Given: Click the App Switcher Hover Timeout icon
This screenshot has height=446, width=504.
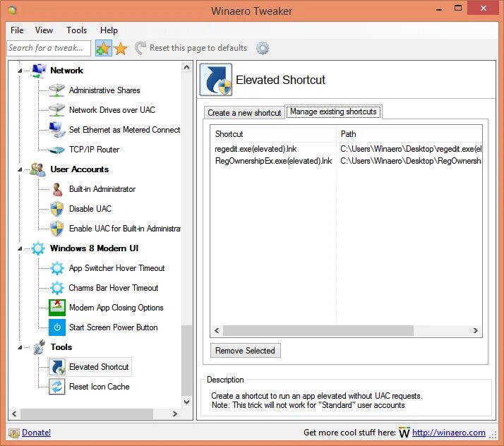Looking at the screenshot, I should pyautogui.click(x=57, y=268).
